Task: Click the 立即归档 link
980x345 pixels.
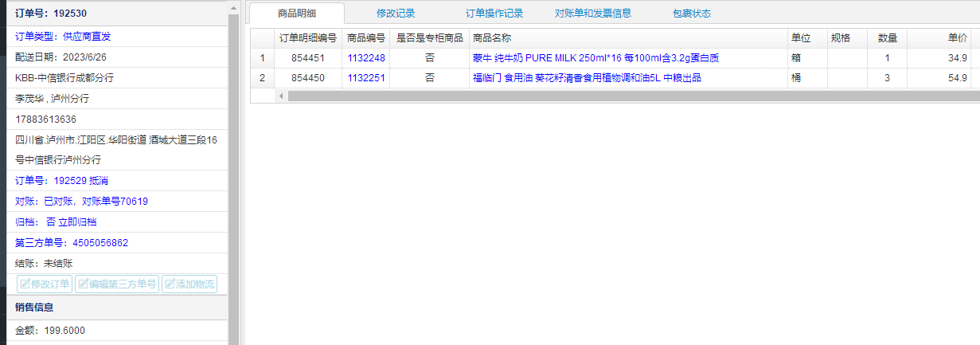Action: [x=77, y=222]
